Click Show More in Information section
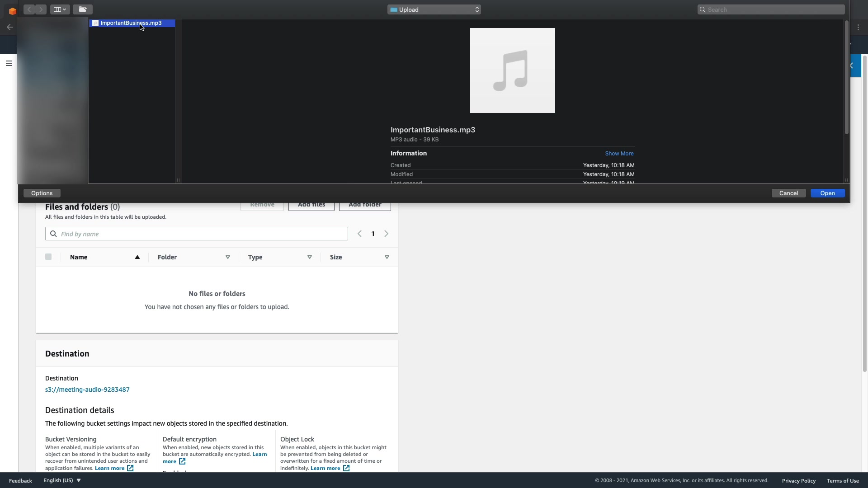 coord(619,154)
